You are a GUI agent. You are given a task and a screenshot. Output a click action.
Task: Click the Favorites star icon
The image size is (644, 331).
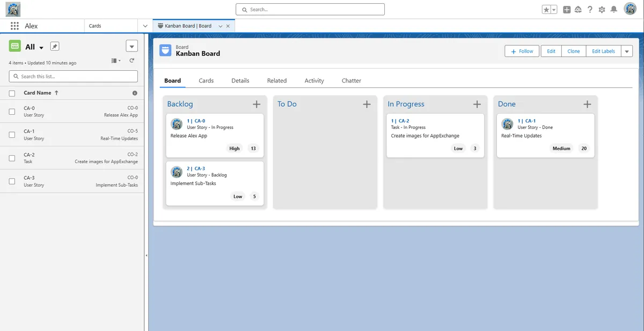point(546,10)
